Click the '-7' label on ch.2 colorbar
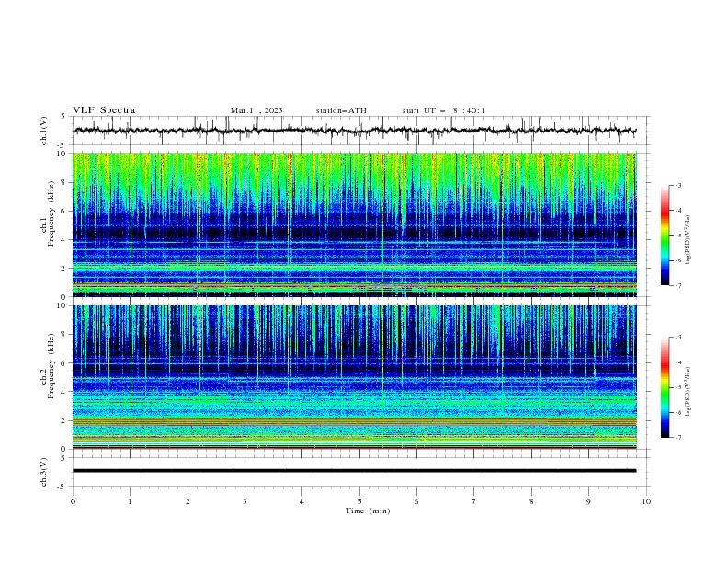 (678, 438)
